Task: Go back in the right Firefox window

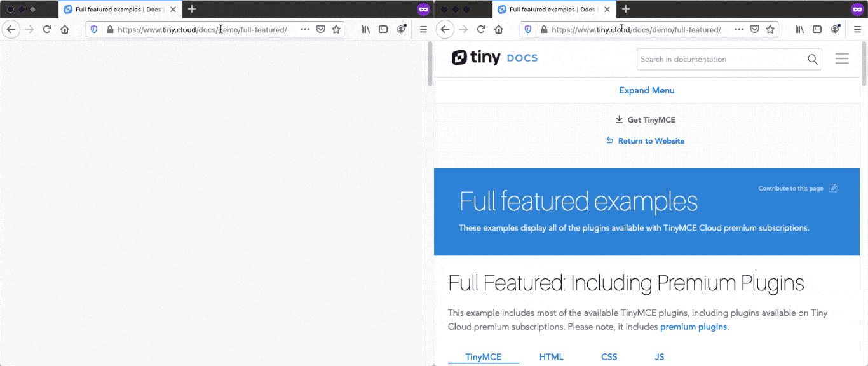Action: (x=445, y=29)
